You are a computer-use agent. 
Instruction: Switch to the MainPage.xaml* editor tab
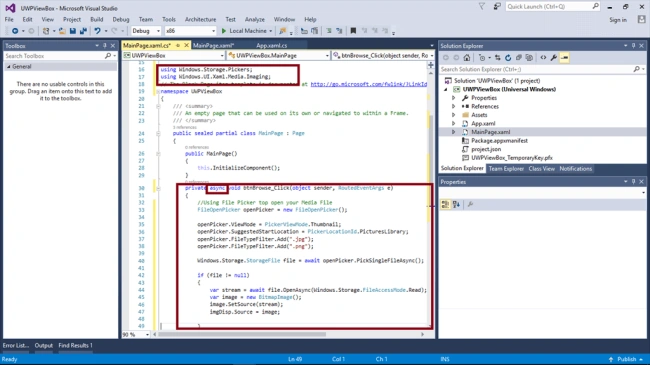[x=213, y=45]
